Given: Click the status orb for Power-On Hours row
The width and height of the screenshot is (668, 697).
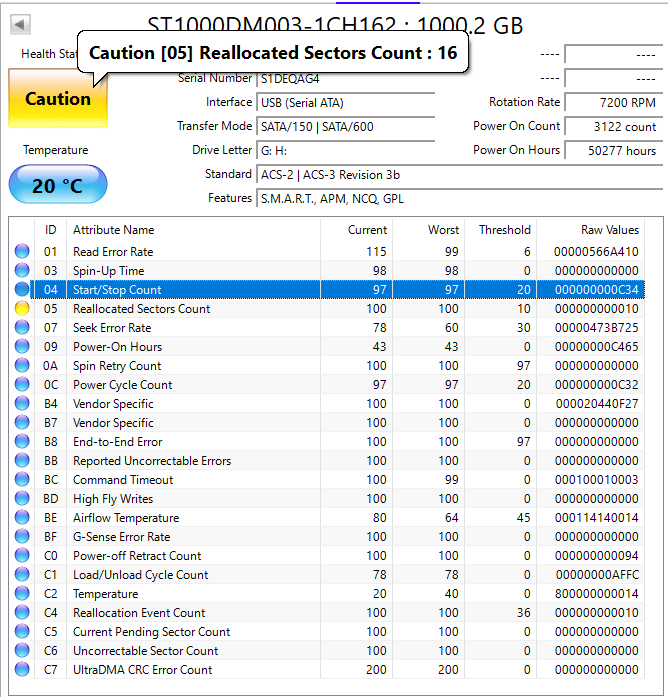Looking at the screenshot, I should (22, 346).
